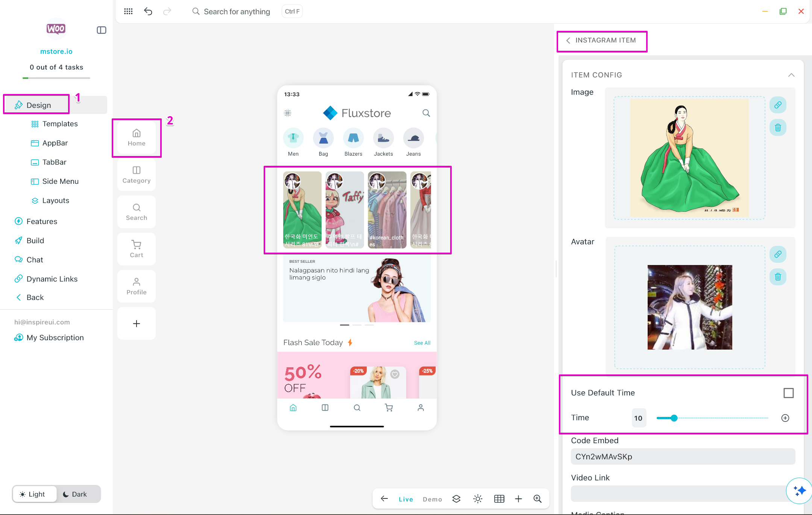
Task: Click the grid table icon in bottom toolbar
Action: point(499,499)
